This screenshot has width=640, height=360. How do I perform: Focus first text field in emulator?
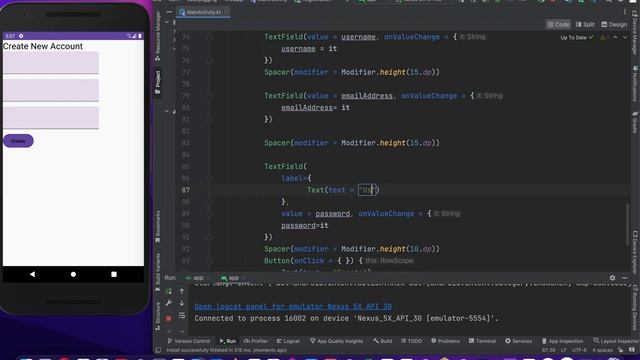point(51,63)
